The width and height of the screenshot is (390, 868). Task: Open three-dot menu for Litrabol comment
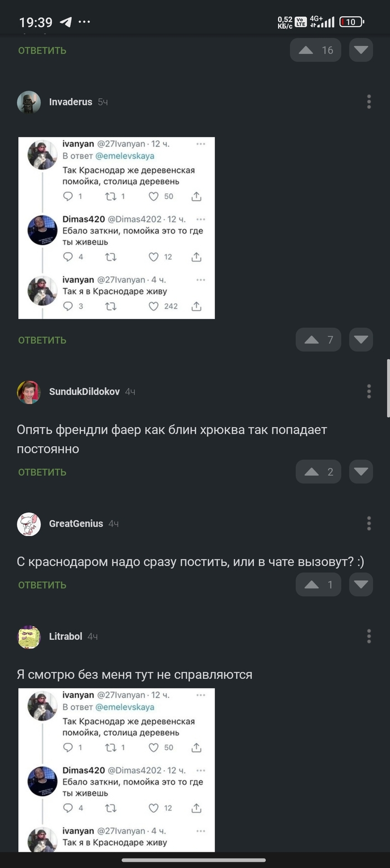tap(369, 636)
